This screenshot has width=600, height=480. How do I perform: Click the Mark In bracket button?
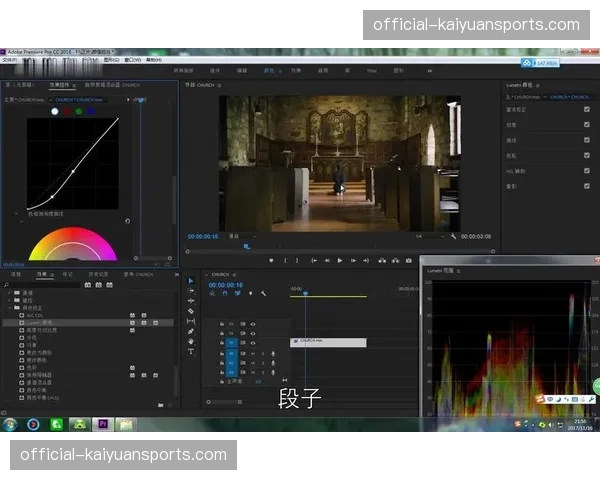(x=285, y=261)
